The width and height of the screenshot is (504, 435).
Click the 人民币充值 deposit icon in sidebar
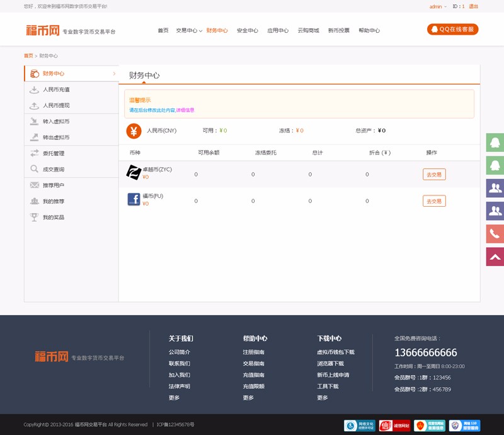click(34, 90)
